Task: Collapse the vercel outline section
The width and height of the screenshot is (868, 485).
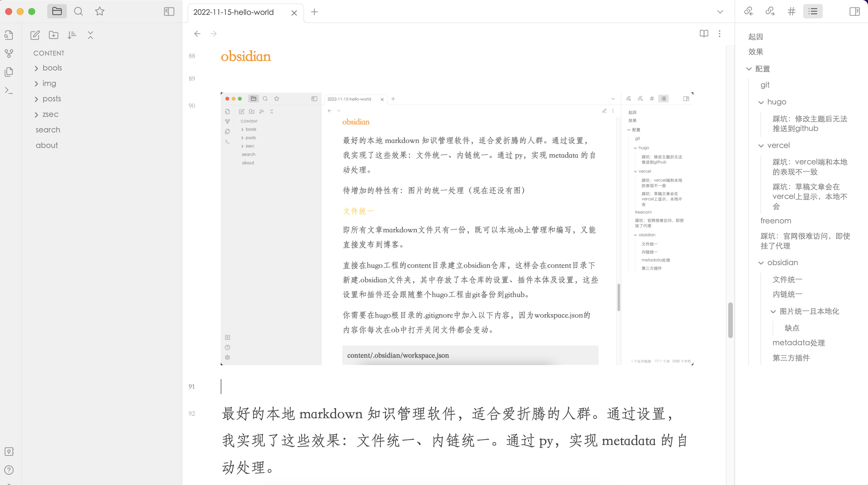Action: pyautogui.click(x=761, y=145)
